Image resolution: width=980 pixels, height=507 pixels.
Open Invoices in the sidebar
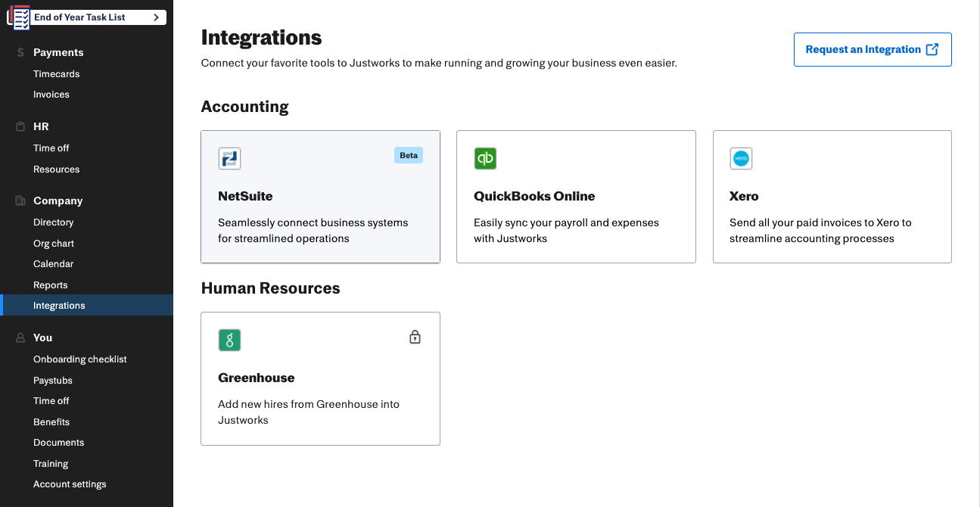coord(51,95)
